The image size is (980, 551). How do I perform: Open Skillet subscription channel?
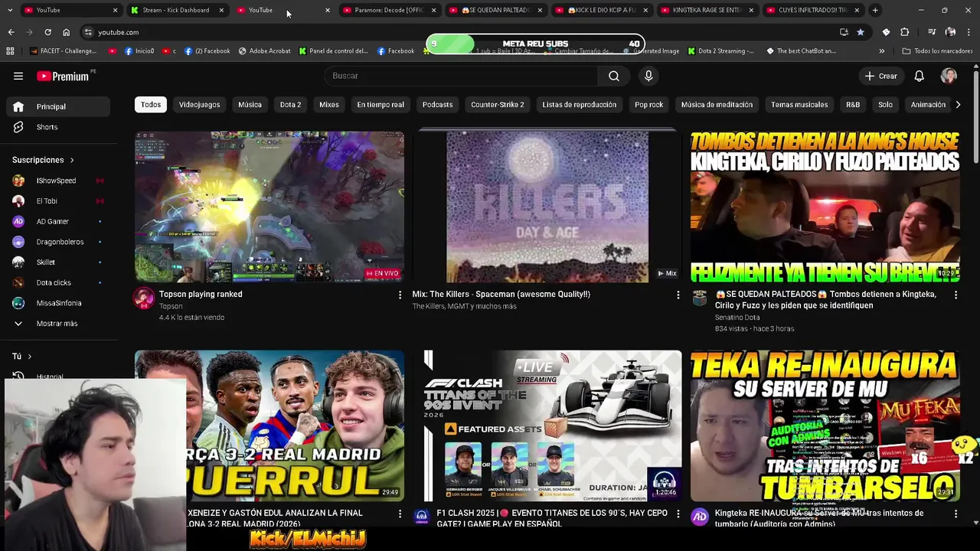click(58, 262)
